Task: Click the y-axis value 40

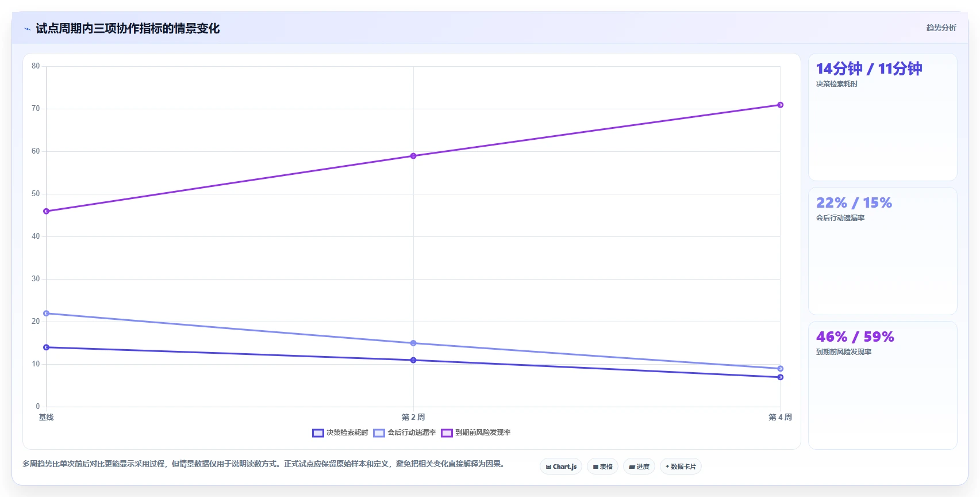Action: [x=36, y=236]
